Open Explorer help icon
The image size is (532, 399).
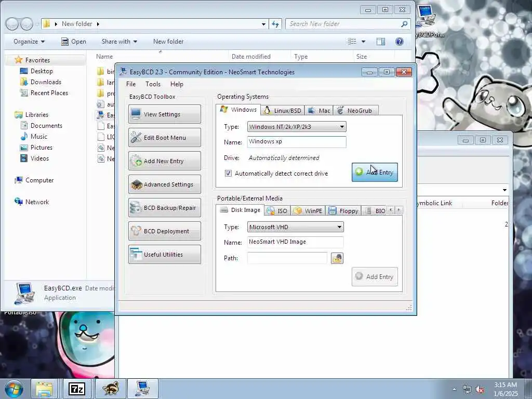tap(400, 42)
